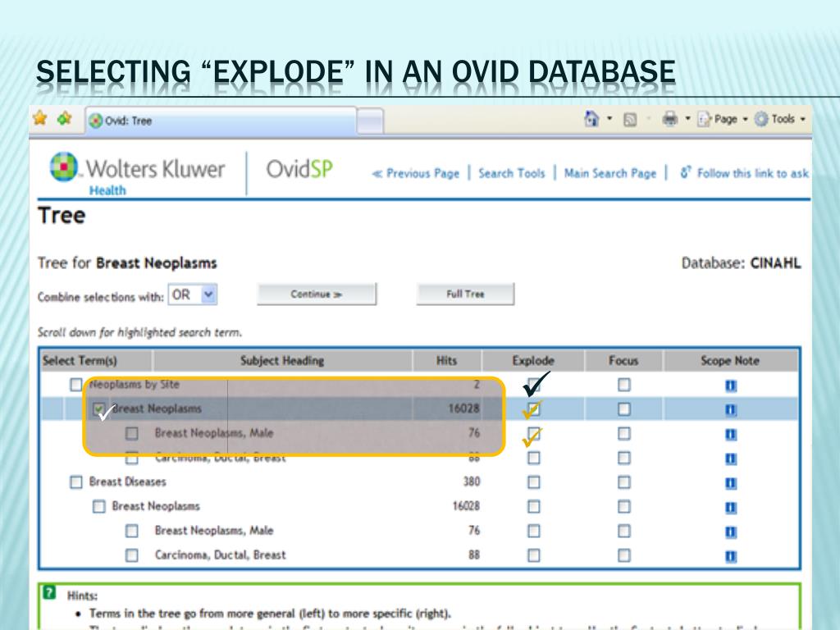Click the Scope Note column header
The image size is (840, 630).
tap(730, 361)
